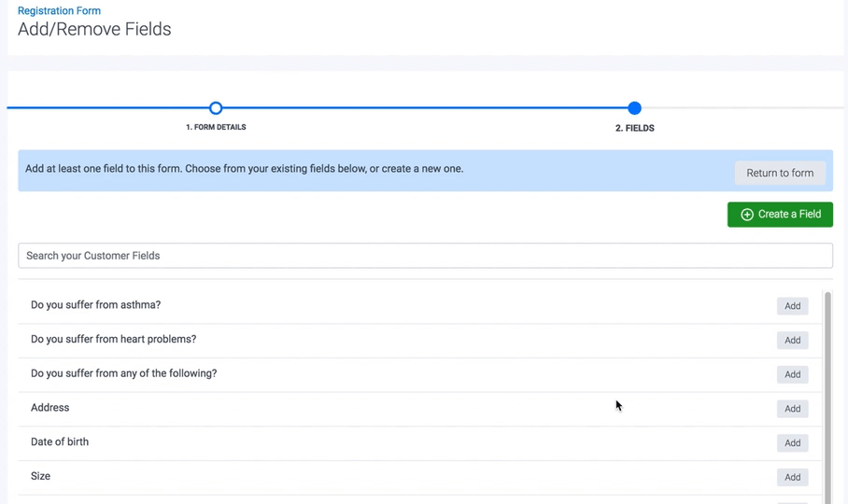Go to step 1 Form Details circle
Screen dimensions: 848x504
coord(216,108)
